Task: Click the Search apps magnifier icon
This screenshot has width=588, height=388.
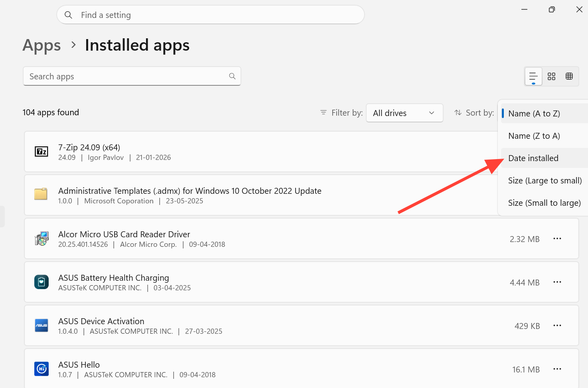Action: (232, 76)
